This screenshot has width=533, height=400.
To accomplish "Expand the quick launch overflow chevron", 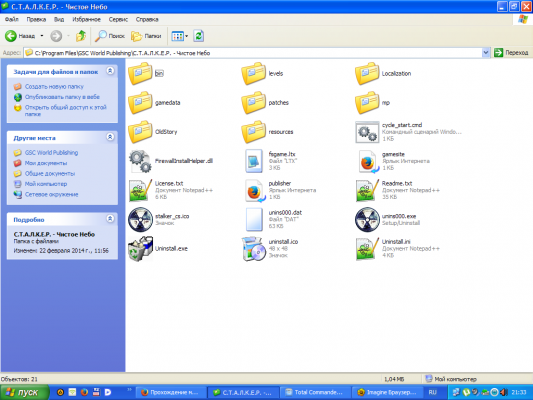I will [129, 390].
